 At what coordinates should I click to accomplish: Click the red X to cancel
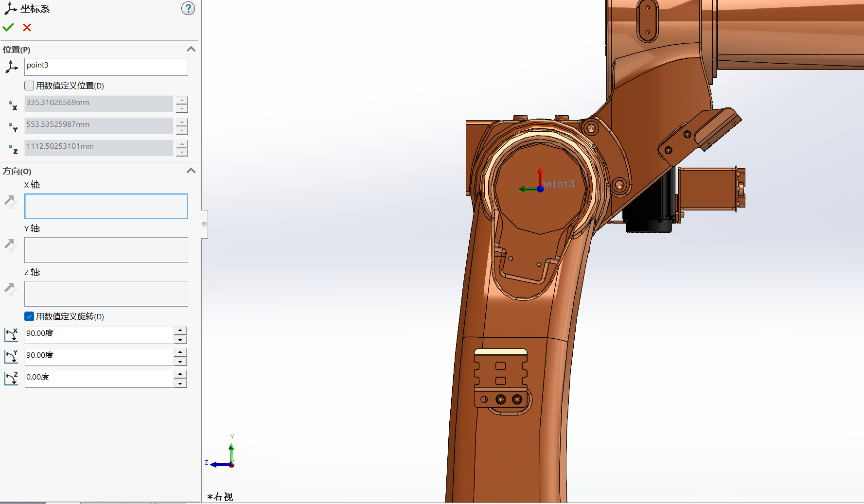pyautogui.click(x=27, y=28)
